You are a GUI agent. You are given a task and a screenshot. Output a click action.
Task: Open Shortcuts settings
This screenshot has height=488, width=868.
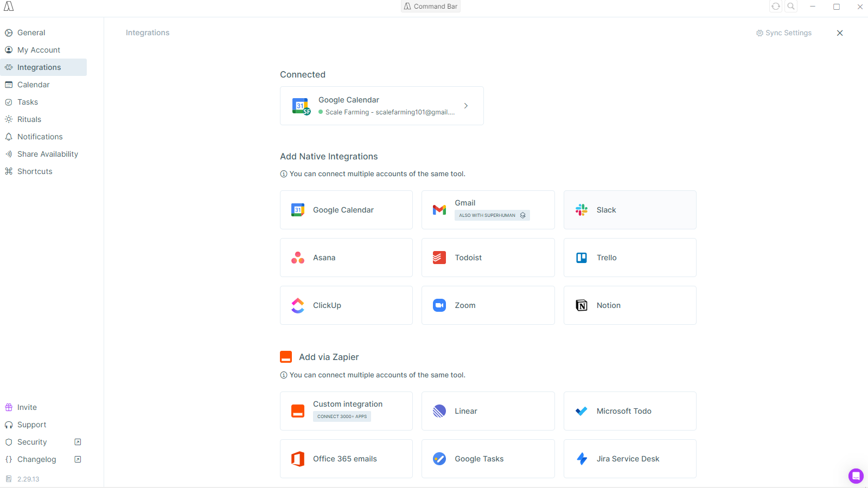(43, 171)
